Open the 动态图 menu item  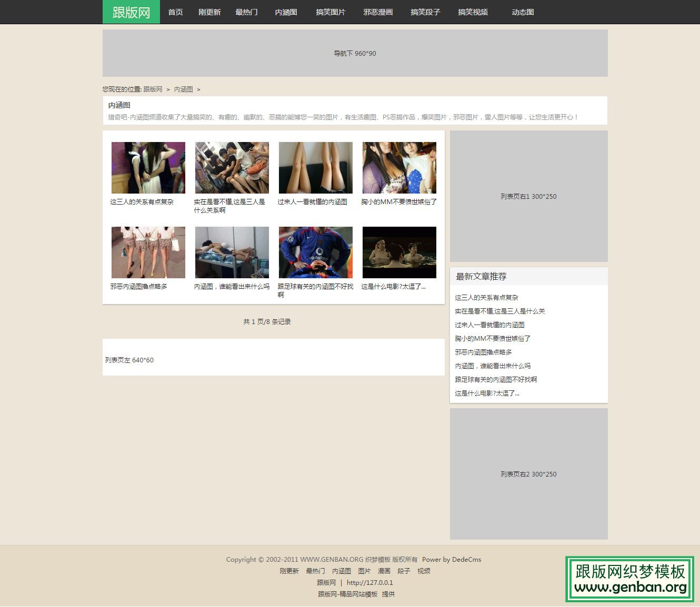[x=523, y=12]
